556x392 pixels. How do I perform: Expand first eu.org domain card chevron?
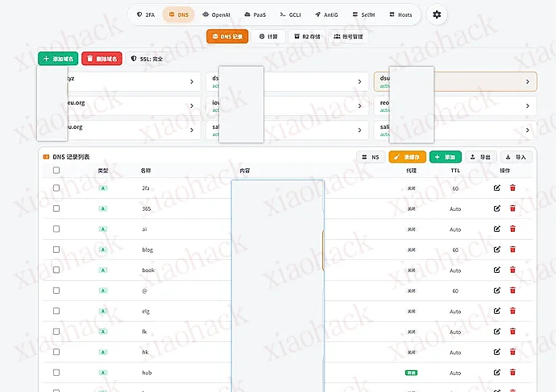[191, 105]
